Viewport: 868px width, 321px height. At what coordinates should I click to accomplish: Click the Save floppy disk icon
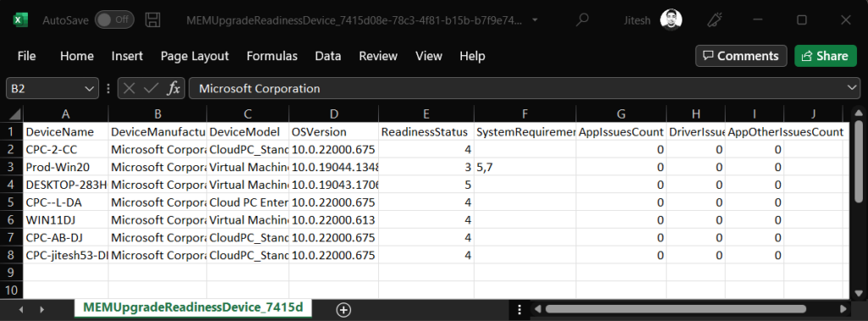click(153, 20)
